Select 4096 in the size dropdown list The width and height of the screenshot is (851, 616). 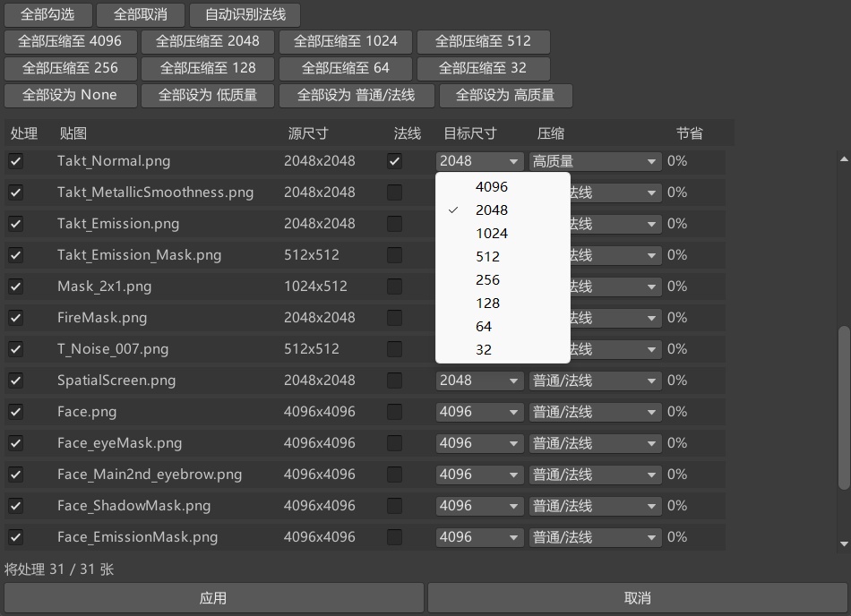(x=503, y=187)
